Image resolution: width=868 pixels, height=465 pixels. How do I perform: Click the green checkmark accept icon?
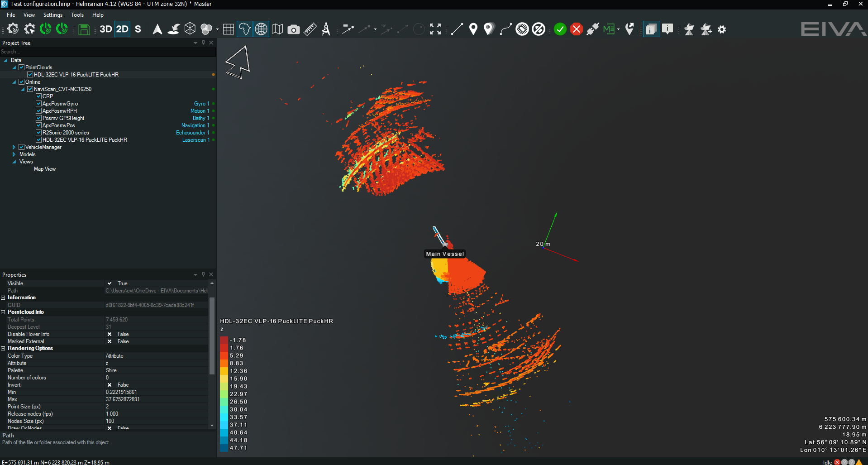tap(560, 29)
